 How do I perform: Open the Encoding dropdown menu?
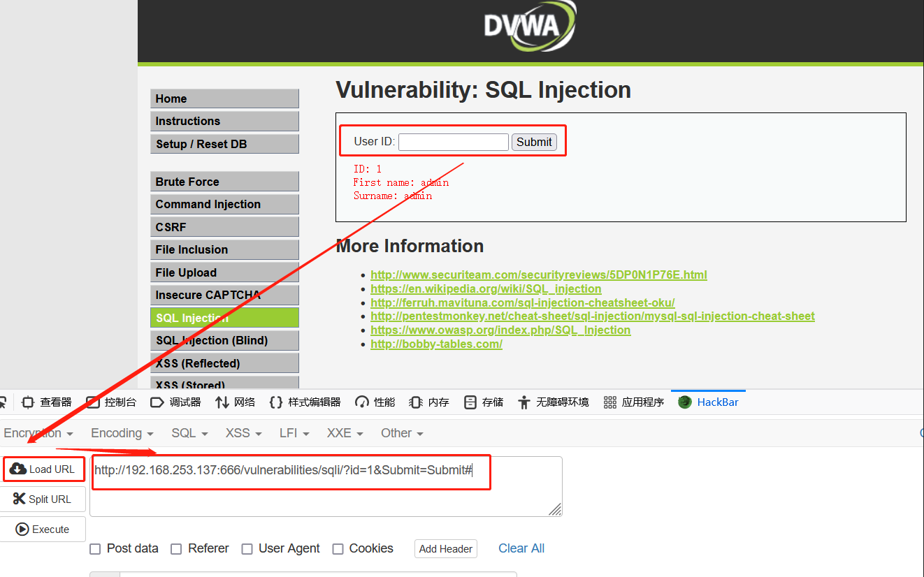[x=122, y=433]
